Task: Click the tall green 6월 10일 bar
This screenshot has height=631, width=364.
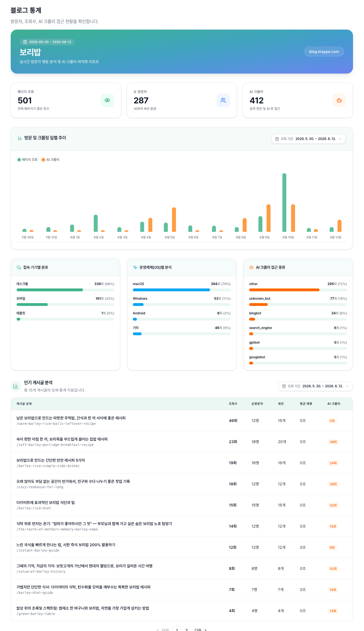Action: pos(284,203)
